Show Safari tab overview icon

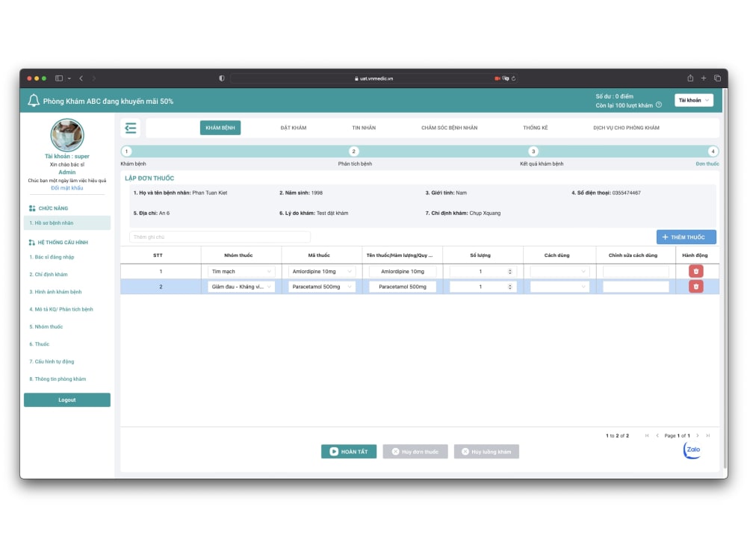pyautogui.click(x=717, y=78)
